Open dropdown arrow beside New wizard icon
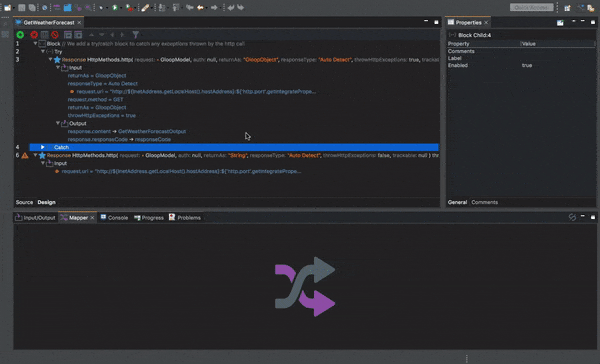This screenshot has width=600, height=364. pos(13,8)
